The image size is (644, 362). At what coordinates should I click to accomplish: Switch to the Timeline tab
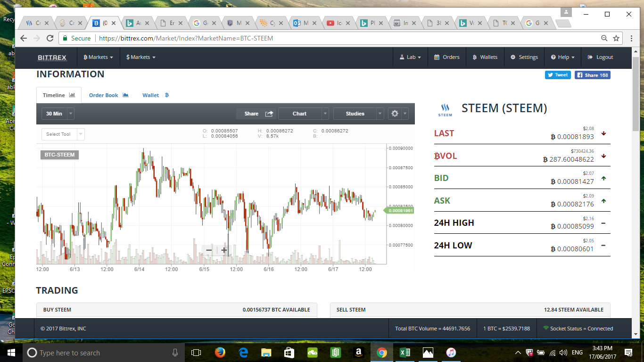click(x=59, y=95)
